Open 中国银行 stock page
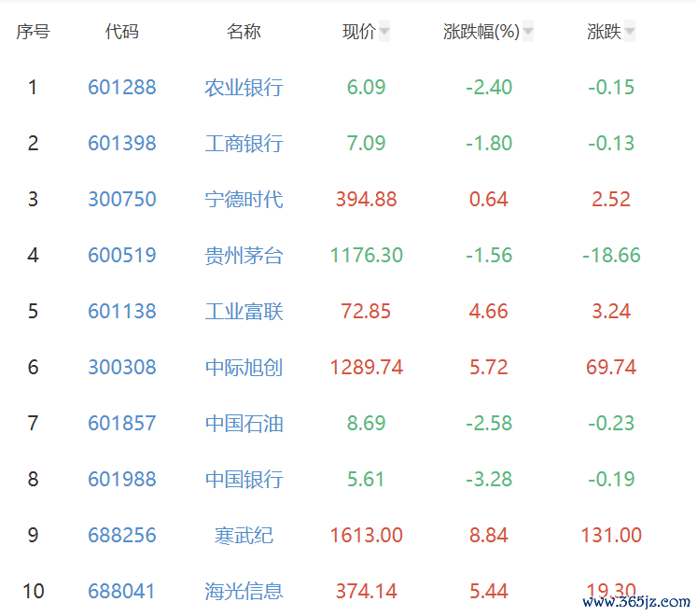The width and height of the screenshot is (697, 616). (244, 480)
